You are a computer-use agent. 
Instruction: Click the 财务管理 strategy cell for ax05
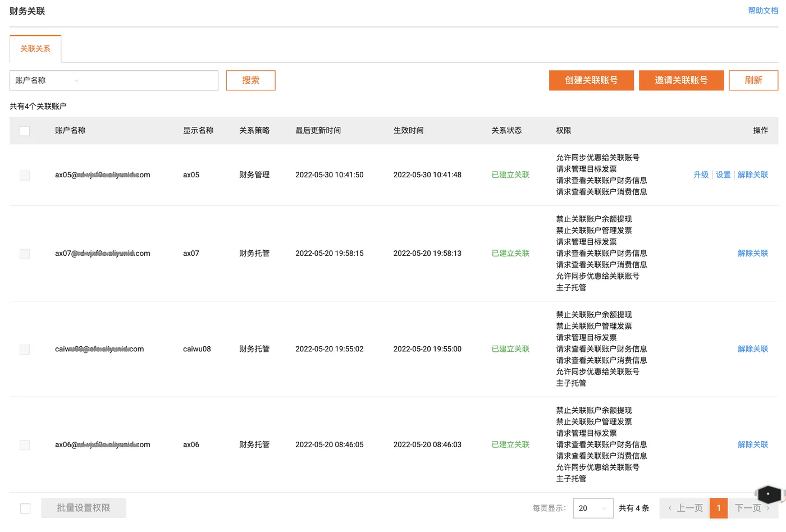click(254, 175)
